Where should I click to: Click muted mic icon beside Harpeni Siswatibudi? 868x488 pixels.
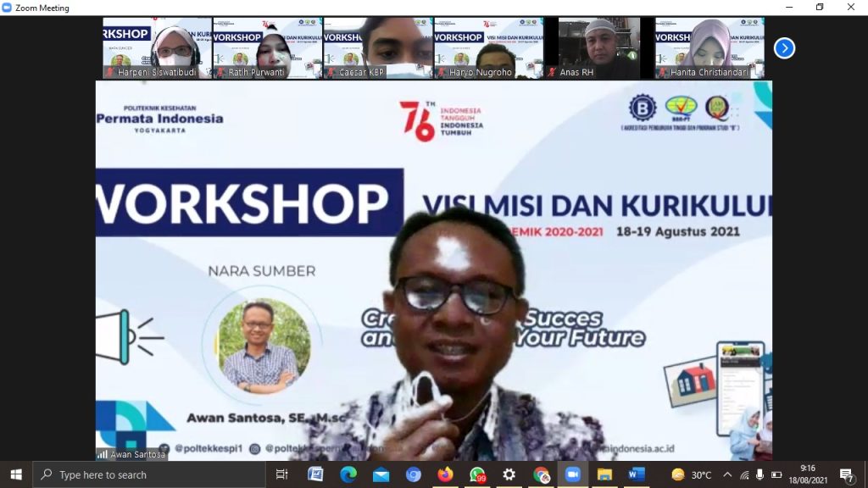[x=110, y=73]
